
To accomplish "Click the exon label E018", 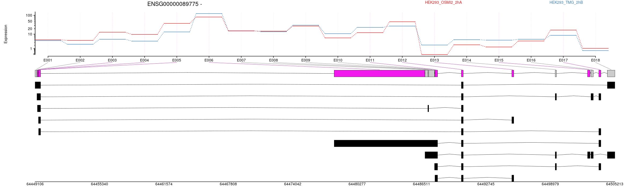I will [x=595, y=60].
